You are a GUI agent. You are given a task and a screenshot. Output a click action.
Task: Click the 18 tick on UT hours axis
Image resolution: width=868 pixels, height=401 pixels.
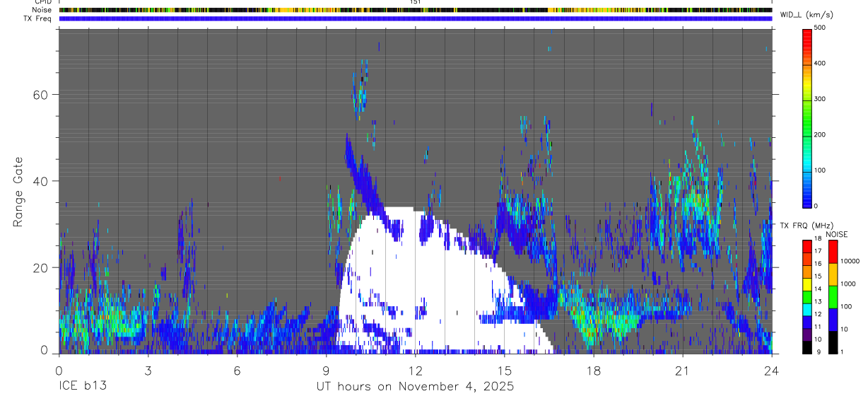[x=594, y=371]
